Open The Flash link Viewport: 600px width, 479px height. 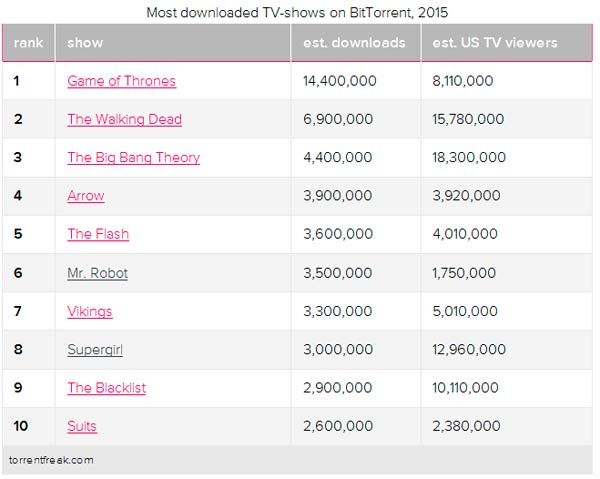(98, 234)
